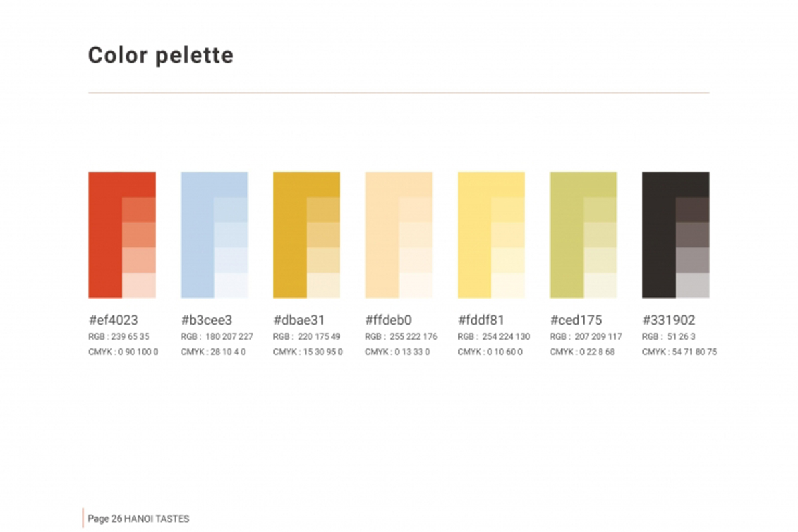Select the hex code text #ef4023

pyautogui.click(x=114, y=320)
